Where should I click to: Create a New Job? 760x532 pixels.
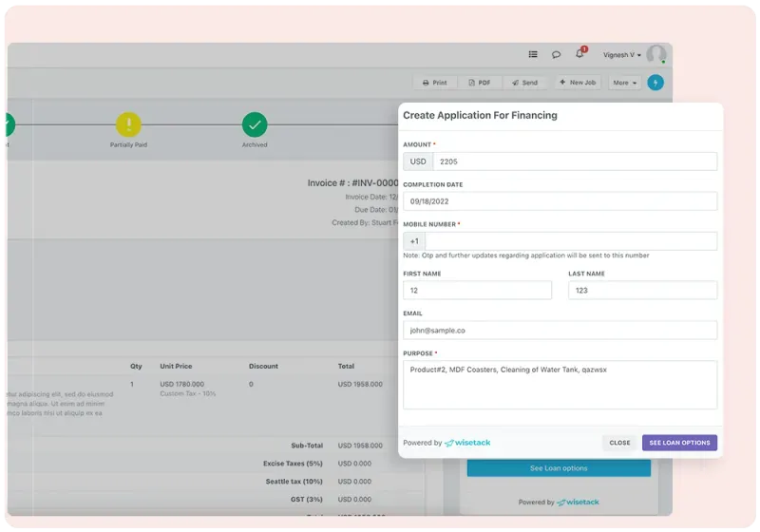[x=578, y=83]
